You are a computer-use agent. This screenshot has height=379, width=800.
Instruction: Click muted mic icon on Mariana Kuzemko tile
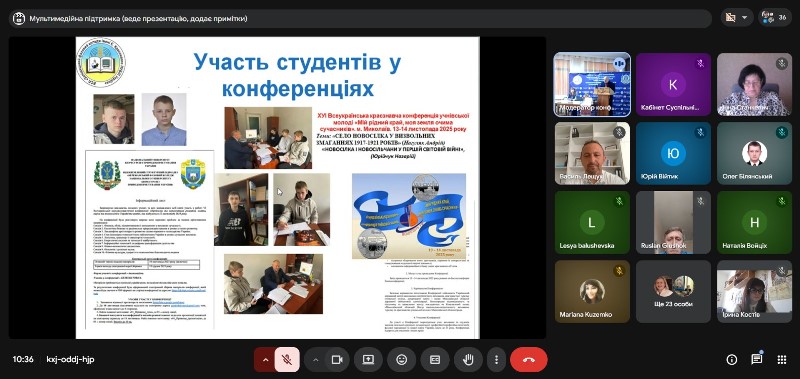pyautogui.click(x=619, y=270)
